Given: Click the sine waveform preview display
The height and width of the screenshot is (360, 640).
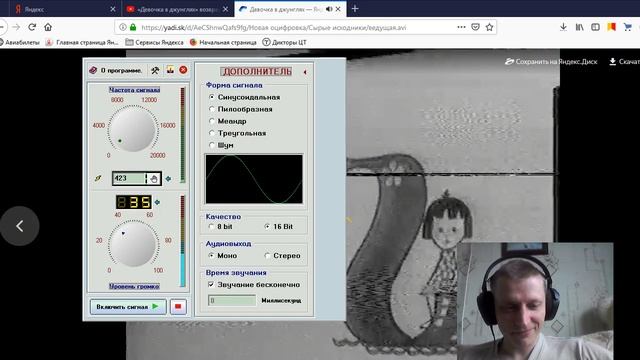Looking at the screenshot, I should click(254, 179).
